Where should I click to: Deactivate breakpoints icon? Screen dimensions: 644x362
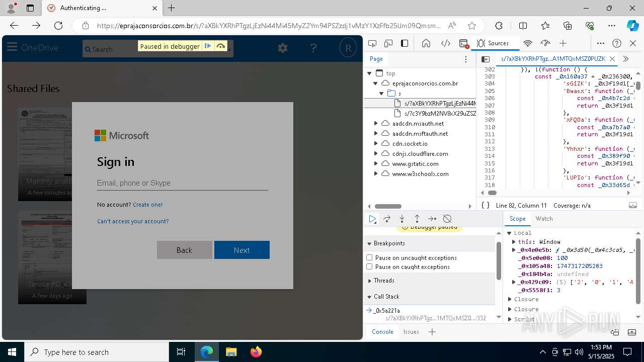[x=447, y=219]
